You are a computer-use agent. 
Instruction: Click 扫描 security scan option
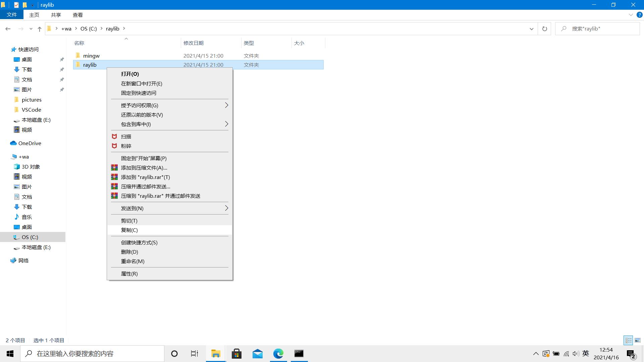coord(126,136)
